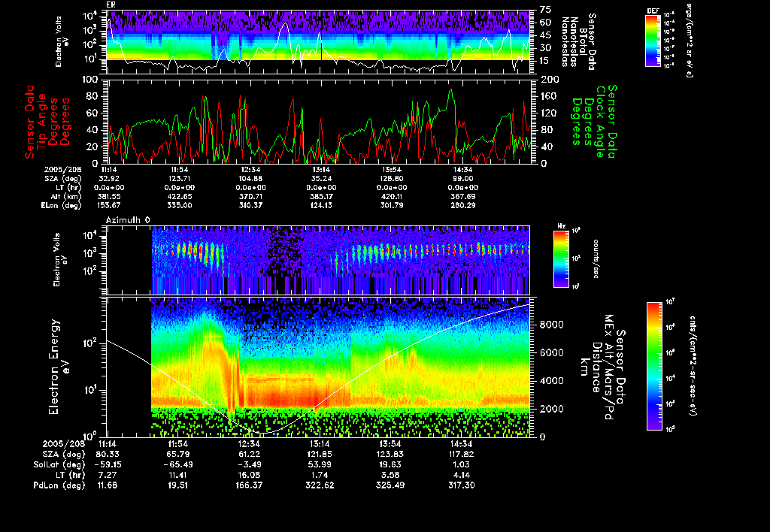This screenshot has width=770, height=532.
Task: Click the ELon value 310.37
Action: (250, 205)
